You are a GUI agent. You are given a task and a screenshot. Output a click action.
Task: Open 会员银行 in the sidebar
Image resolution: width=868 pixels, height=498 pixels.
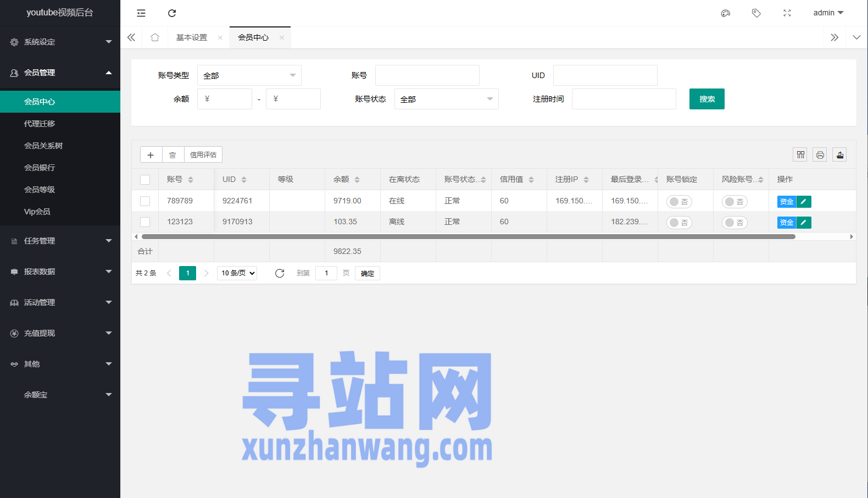pos(60,168)
